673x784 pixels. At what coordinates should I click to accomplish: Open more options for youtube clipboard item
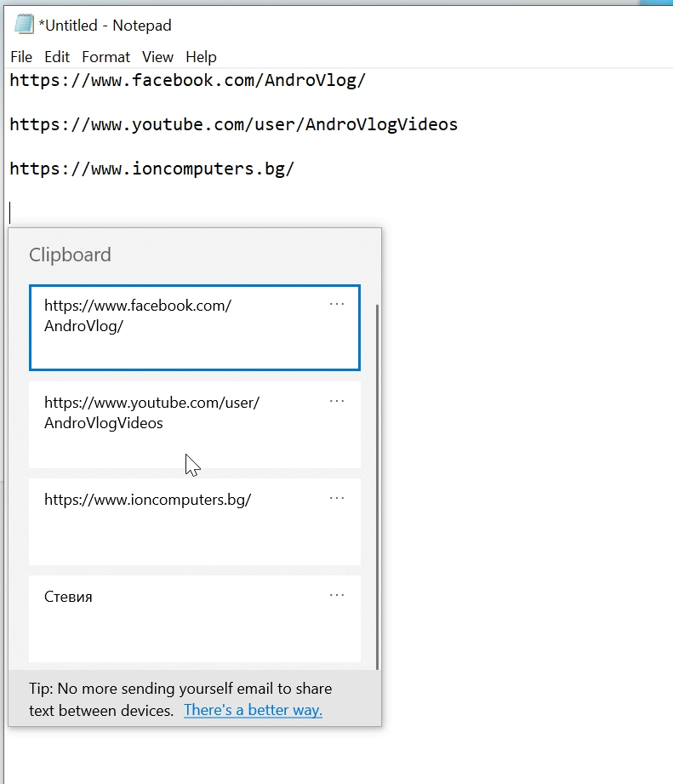(x=337, y=401)
